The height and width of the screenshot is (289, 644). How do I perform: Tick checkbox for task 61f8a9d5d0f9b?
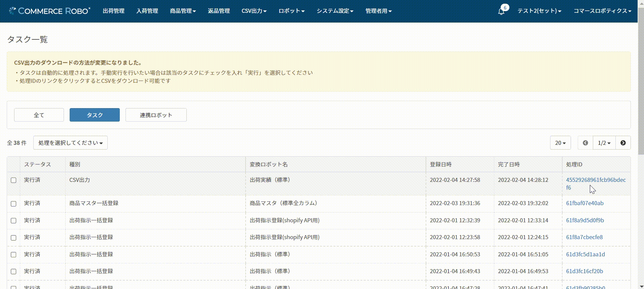[x=13, y=221]
